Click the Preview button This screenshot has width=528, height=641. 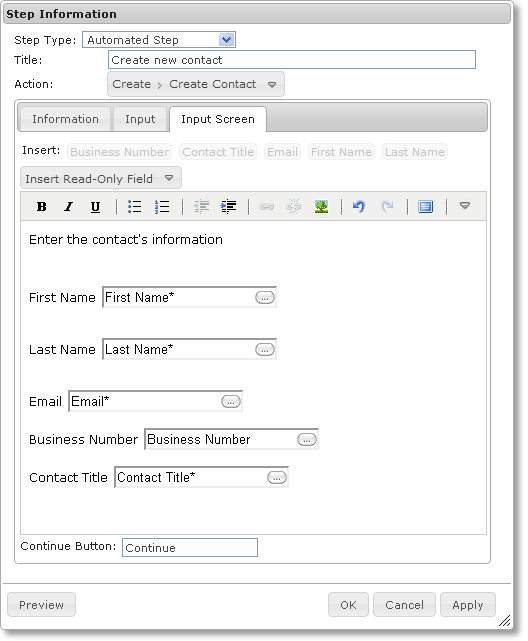pos(41,605)
